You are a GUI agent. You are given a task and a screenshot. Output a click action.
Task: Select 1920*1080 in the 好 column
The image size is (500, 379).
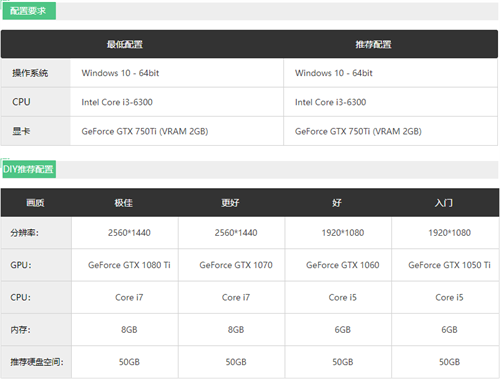tap(343, 233)
